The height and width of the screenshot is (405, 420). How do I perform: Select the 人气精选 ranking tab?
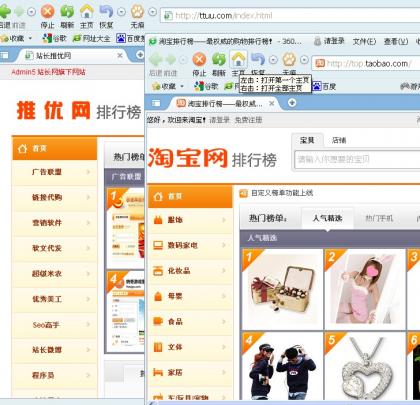pyautogui.click(x=327, y=218)
